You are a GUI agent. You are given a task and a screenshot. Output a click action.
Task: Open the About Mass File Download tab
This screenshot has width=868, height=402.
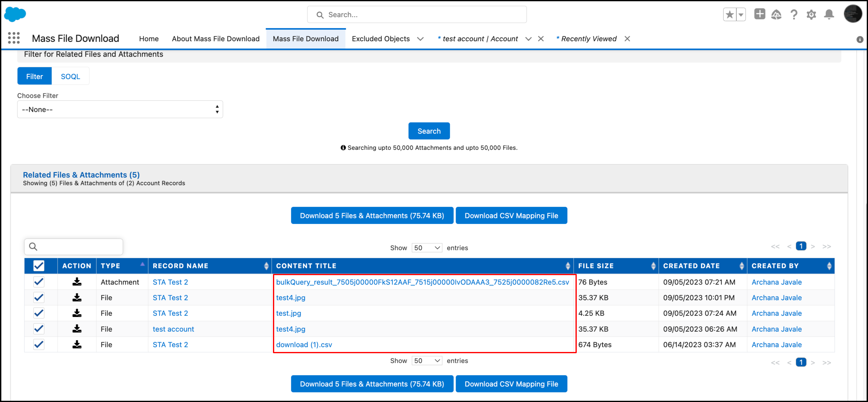point(216,39)
